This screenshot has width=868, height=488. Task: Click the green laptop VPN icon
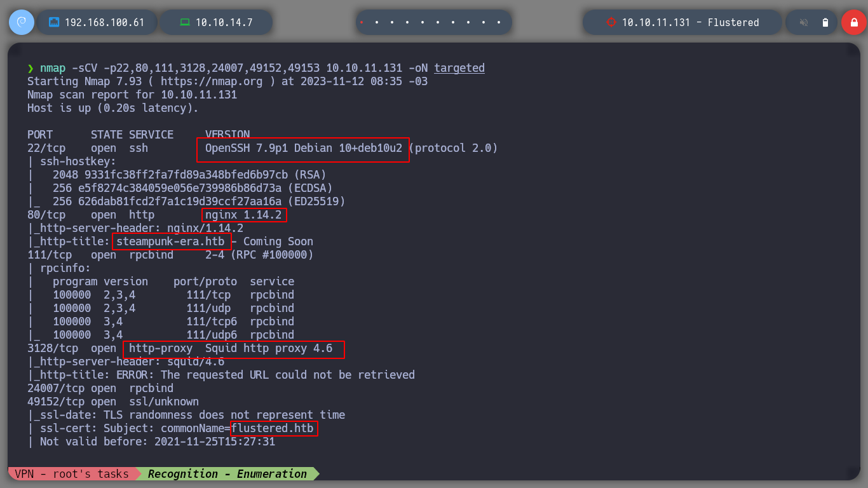tap(185, 22)
